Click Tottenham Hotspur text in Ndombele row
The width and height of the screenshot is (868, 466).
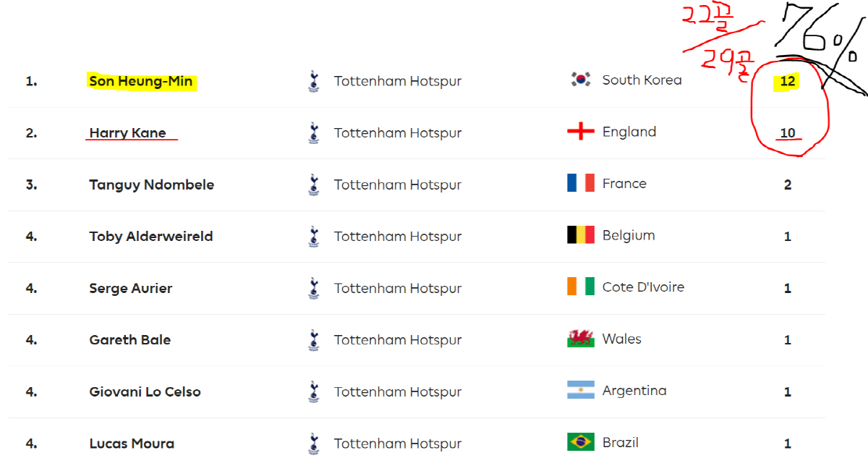click(398, 185)
